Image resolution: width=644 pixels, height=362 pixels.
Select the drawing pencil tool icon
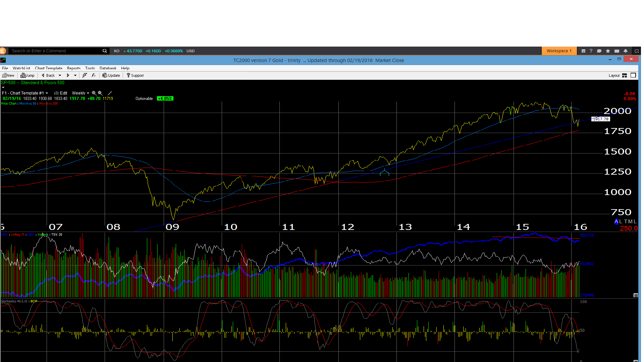110,93
